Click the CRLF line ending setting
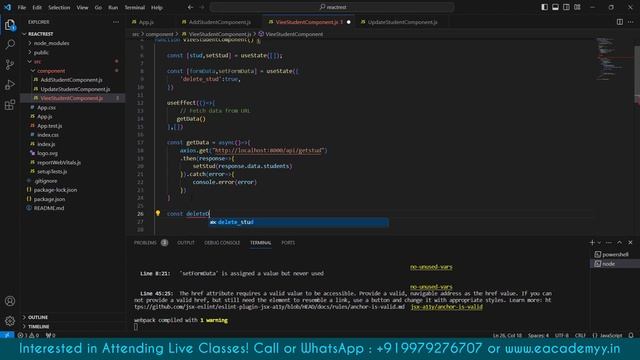This screenshot has width=640, height=360. (x=580, y=335)
